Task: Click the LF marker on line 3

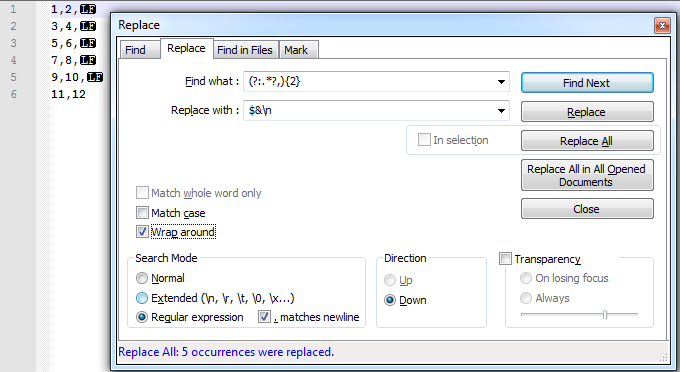Action: (88, 43)
